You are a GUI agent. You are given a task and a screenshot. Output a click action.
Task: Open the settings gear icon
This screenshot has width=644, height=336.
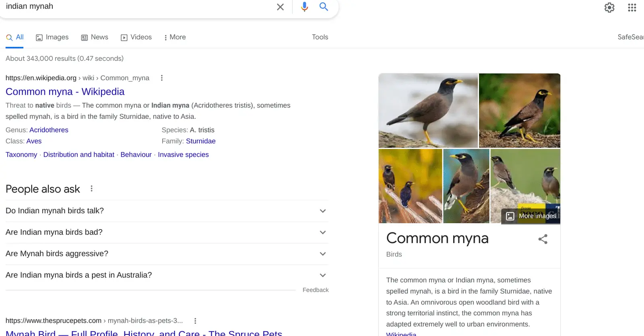pos(609,8)
